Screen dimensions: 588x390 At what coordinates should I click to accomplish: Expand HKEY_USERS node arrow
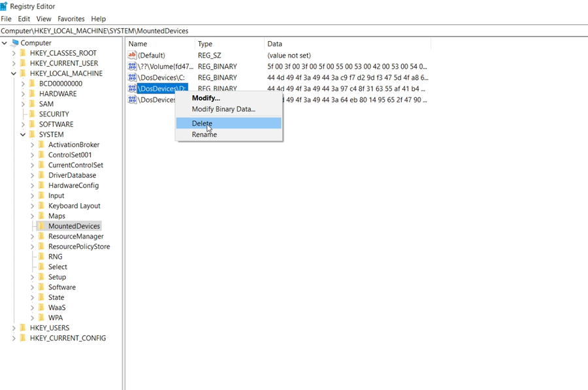(x=14, y=328)
